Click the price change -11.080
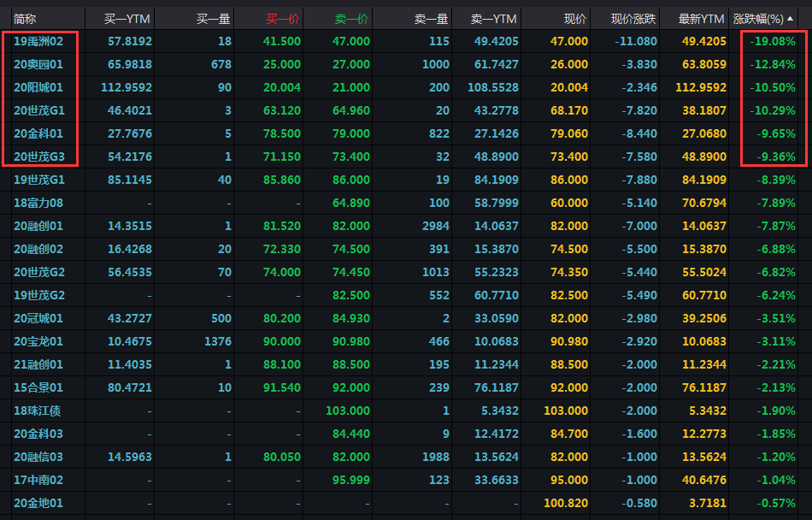Image resolution: width=812 pixels, height=520 pixels. point(636,41)
